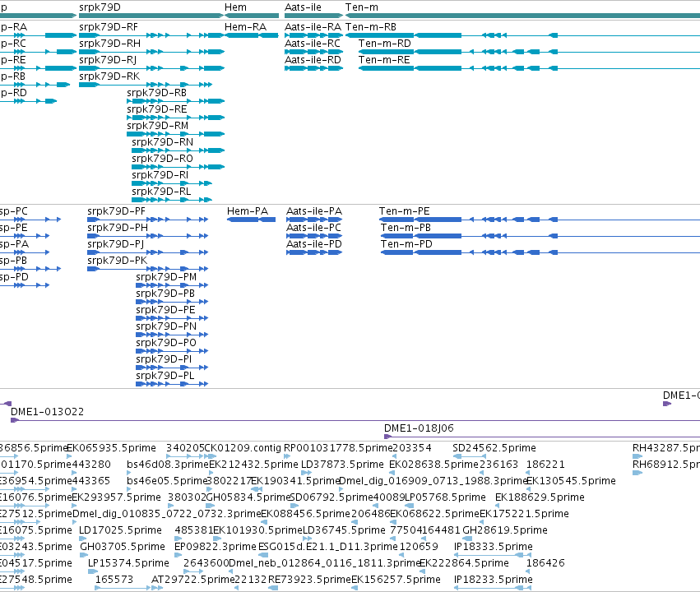This screenshot has width=700, height=592.
Task: Pick EST EK188629.5prime
Action: (540, 498)
